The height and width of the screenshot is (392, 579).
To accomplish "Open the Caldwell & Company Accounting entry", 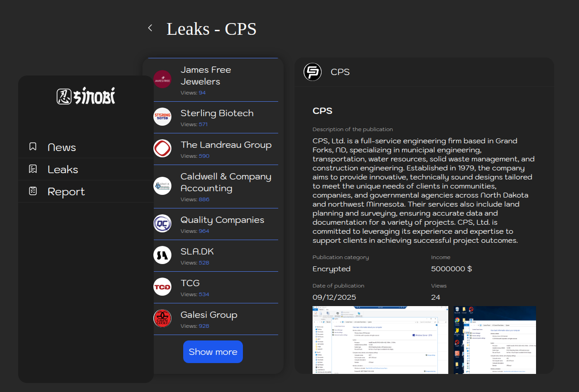I will tap(226, 183).
